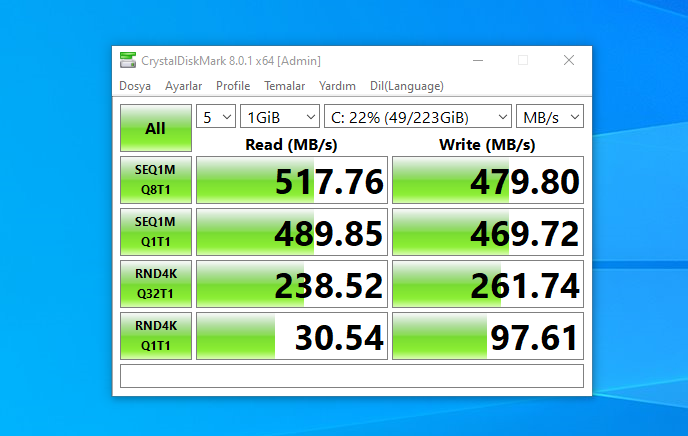This screenshot has height=436, width=688.
Task: Select the 469.72 write result
Action: point(488,232)
